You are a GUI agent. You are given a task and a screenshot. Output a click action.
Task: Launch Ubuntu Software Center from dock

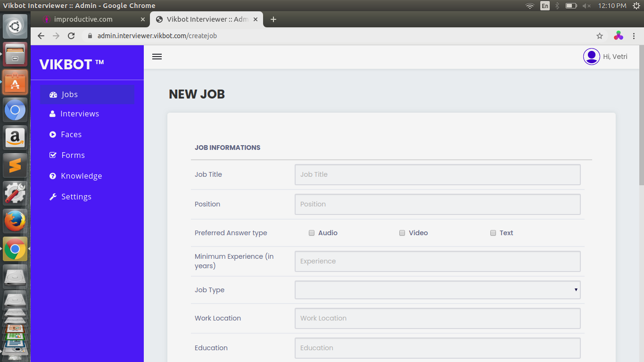coord(15,82)
